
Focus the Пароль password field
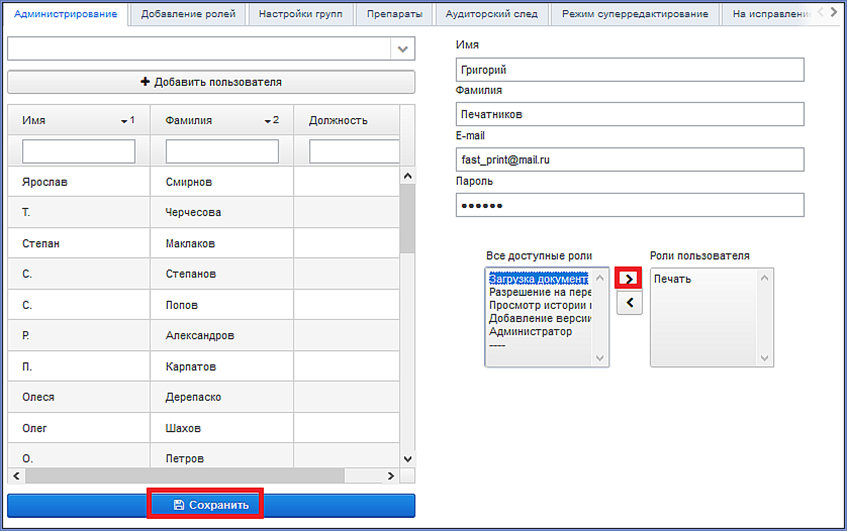click(630, 205)
